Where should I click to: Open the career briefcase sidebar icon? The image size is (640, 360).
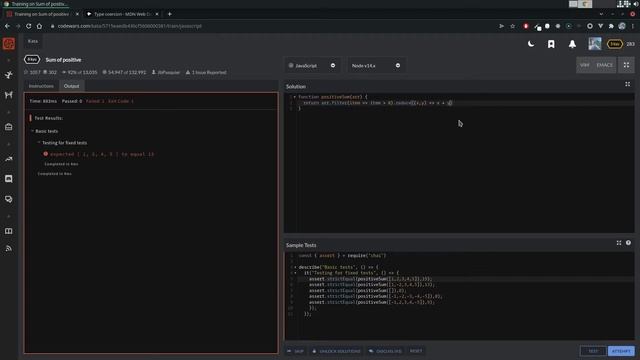point(9,127)
